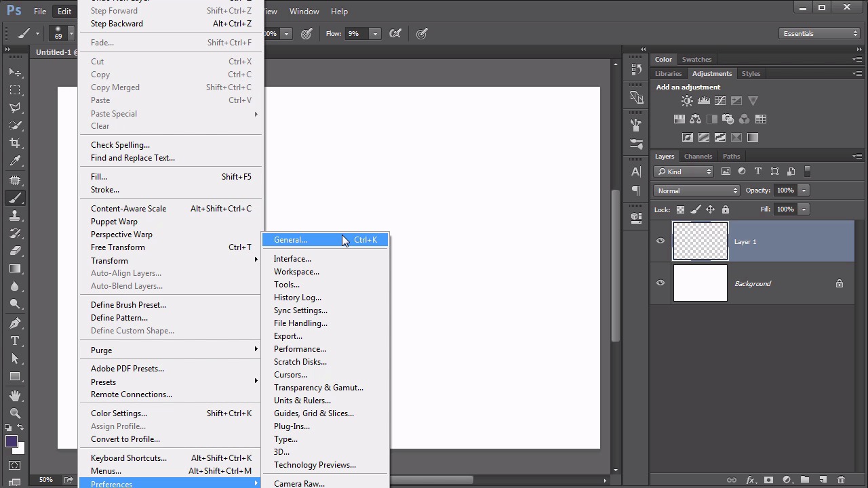Select the Move tool

pos(15,72)
